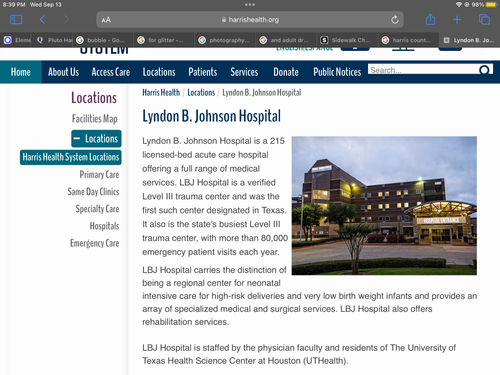
Task: Select the harrishealth.org address bar
Action: (250, 20)
